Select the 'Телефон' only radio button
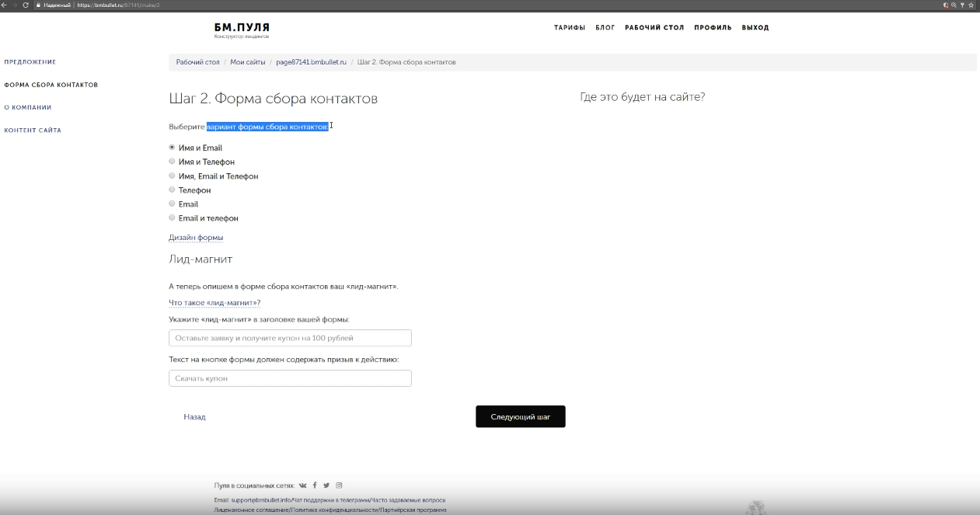The height and width of the screenshot is (515, 980). (x=172, y=190)
